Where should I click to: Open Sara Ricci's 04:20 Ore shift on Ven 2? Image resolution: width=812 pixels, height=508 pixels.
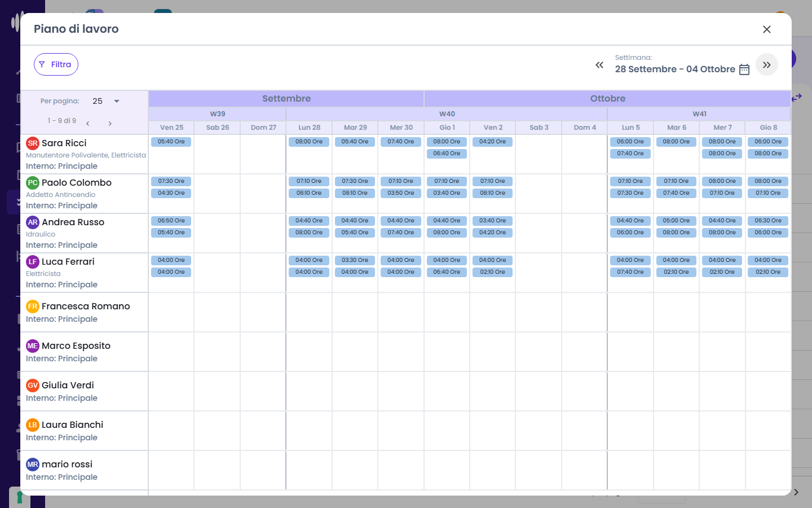493,142
